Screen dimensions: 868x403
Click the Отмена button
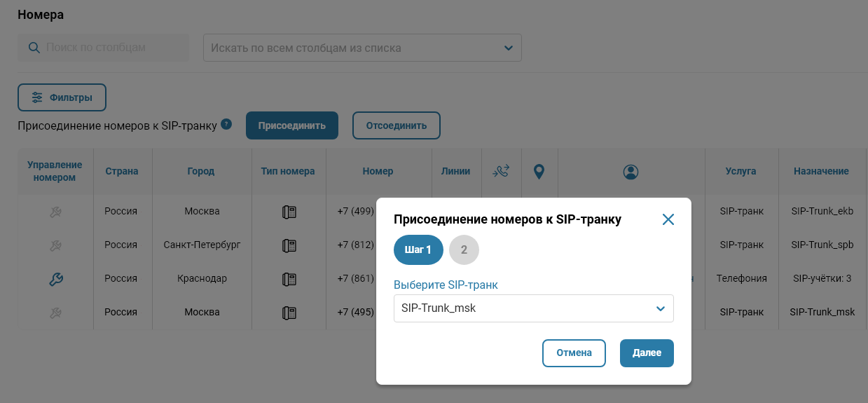click(x=574, y=353)
